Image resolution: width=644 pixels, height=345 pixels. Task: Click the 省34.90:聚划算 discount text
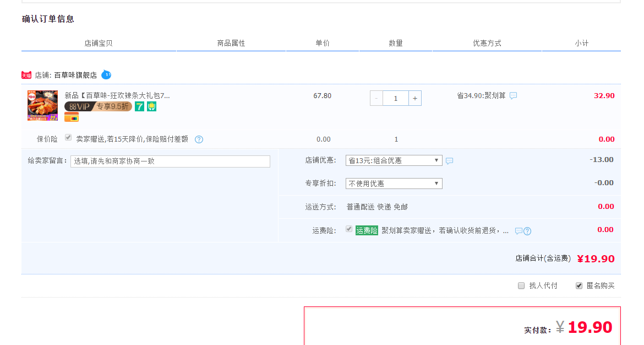(481, 96)
